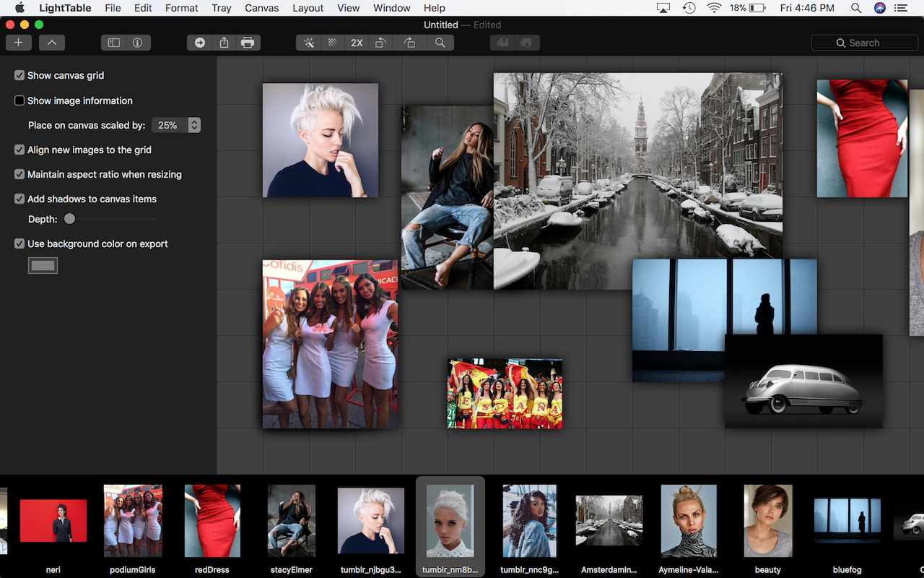Open the Layout menu
This screenshot has height=578, width=924.
coord(308,8)
